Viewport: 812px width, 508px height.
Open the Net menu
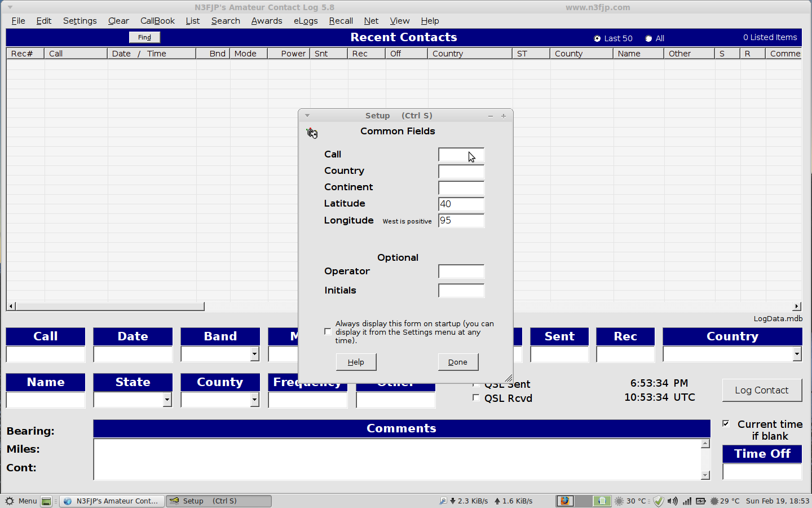(371, 21)
